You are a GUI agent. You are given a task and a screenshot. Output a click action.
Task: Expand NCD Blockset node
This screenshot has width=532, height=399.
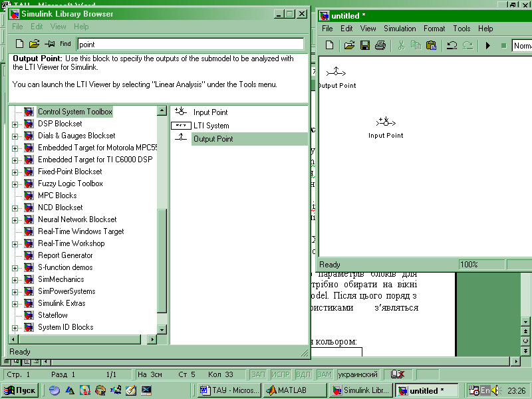click(15, 208)
